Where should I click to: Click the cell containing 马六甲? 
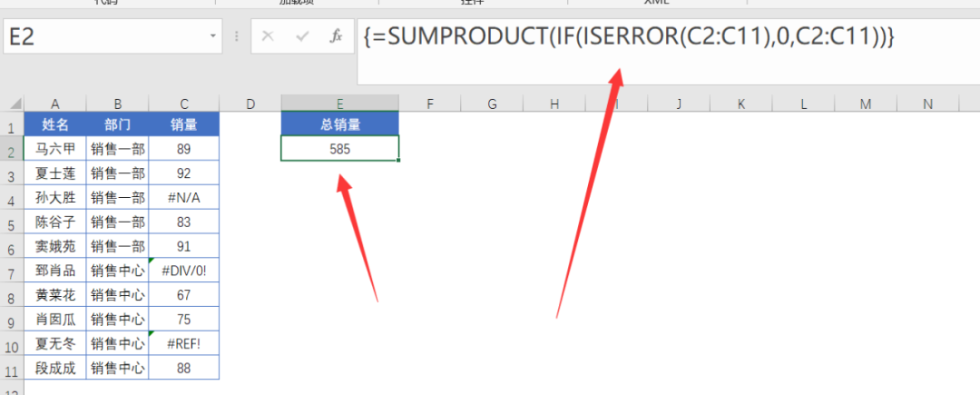[x=55, y=149]
